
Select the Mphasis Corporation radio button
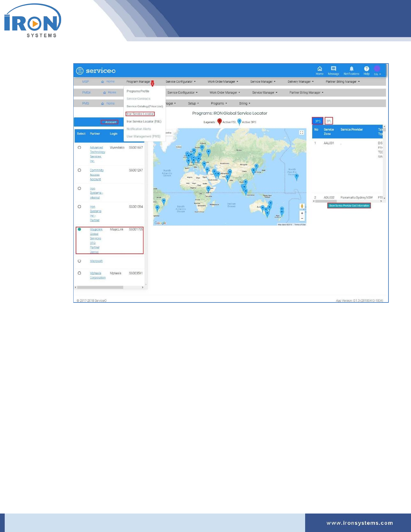[79, 273]
